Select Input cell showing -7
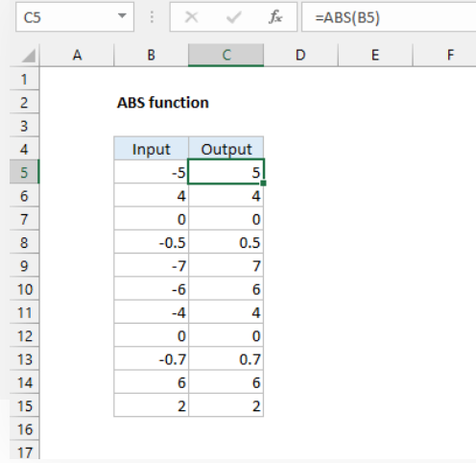This screenshot has width=476, height=463. pyautogui.click(x=152, y=265)
